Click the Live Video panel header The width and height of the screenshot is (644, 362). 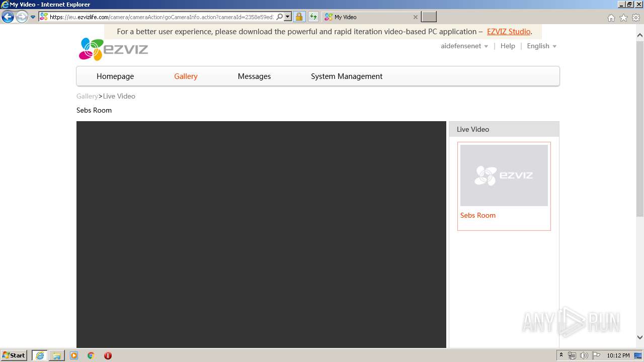504,129
